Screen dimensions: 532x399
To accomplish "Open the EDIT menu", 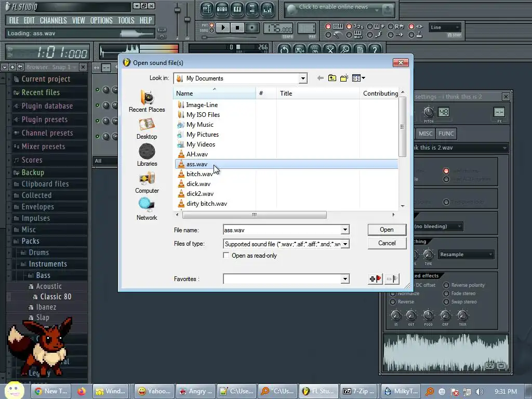I will tap(29, 20).
